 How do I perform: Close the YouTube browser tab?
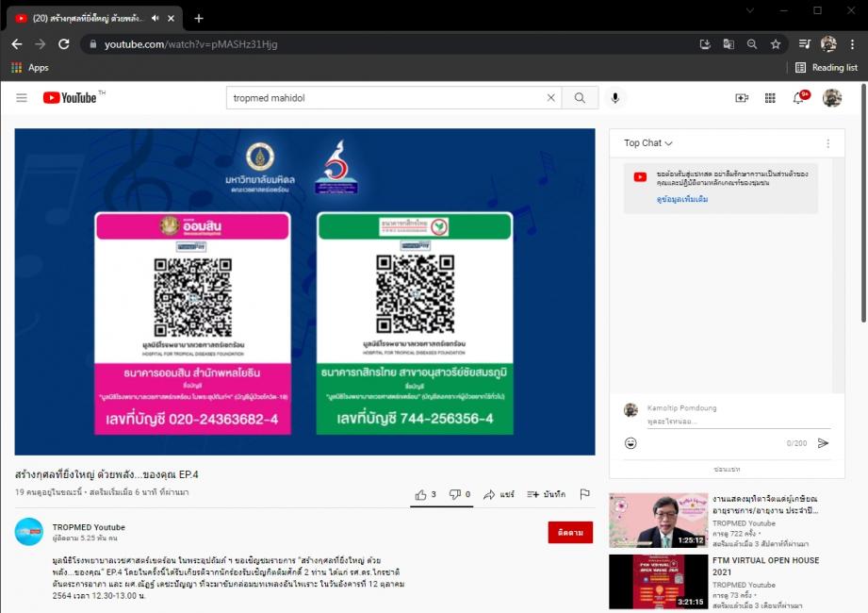[x=171, y=18]
